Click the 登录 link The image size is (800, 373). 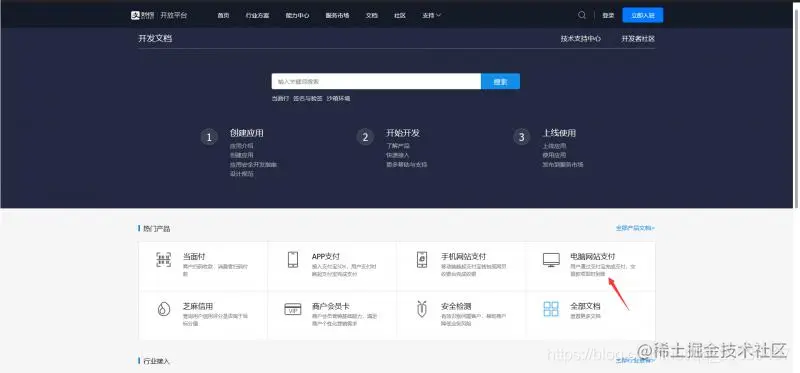[608, 15]
